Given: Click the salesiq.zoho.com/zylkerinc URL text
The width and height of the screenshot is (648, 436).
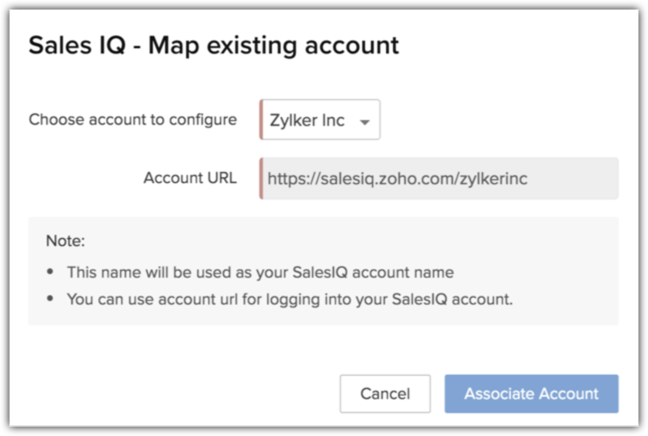Looking at the screenshot, I should [x=398, y=178].
